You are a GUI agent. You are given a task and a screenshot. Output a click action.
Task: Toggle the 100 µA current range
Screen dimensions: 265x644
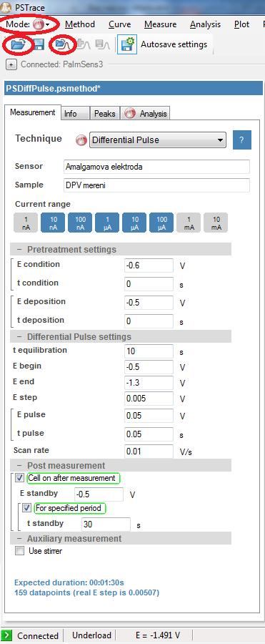161,223
